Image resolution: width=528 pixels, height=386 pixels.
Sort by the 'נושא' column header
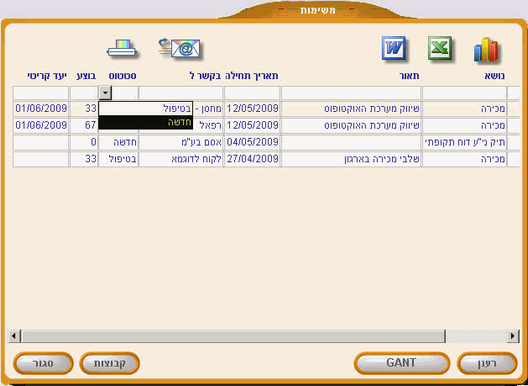pos(495,76)
